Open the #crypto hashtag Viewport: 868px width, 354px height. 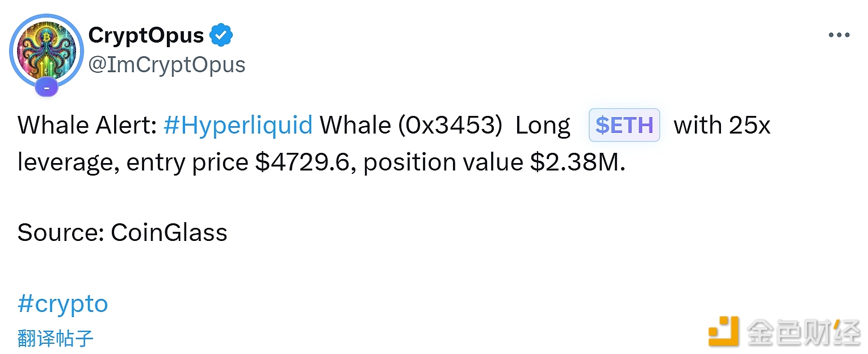pyautogui.click(x=62, y=304)
